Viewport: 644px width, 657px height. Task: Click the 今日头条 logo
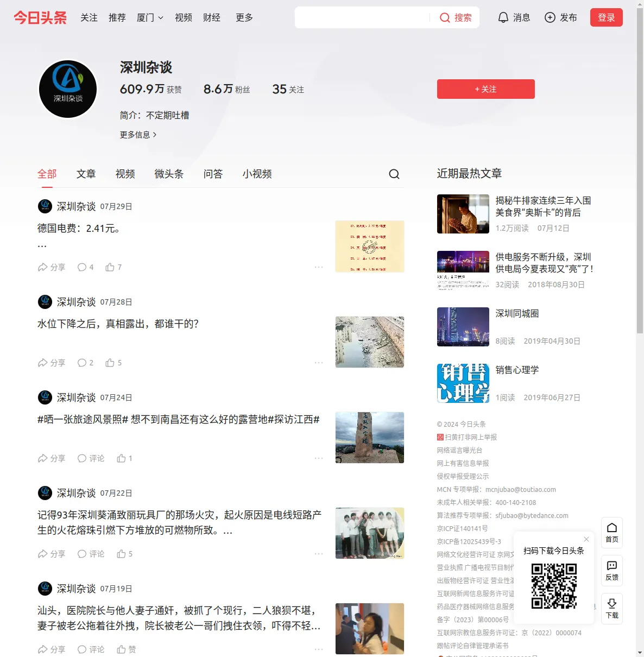point(40,17)
